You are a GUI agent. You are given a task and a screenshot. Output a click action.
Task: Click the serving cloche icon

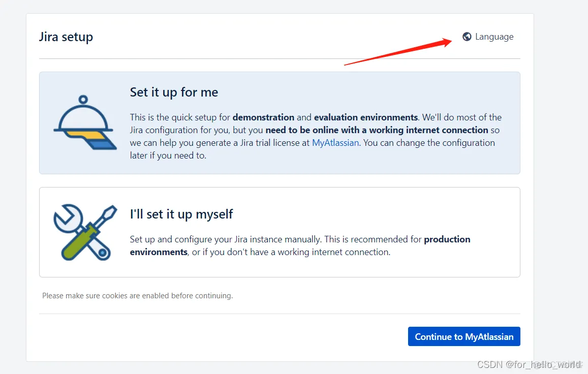coord(85,122)
